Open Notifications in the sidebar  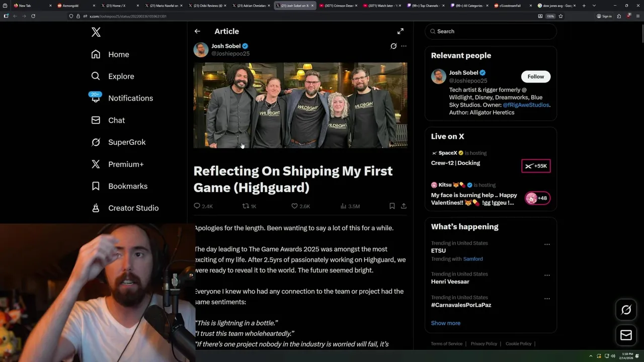130,98
